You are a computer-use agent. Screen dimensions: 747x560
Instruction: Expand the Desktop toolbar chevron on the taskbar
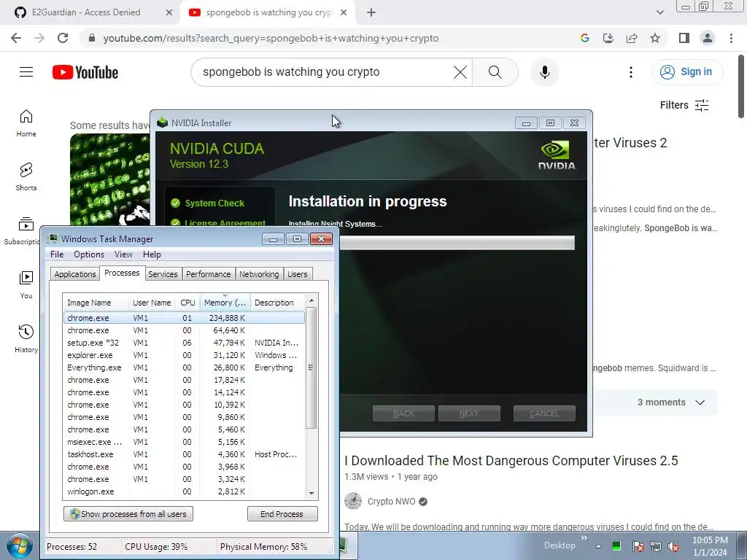click(584, 538)
